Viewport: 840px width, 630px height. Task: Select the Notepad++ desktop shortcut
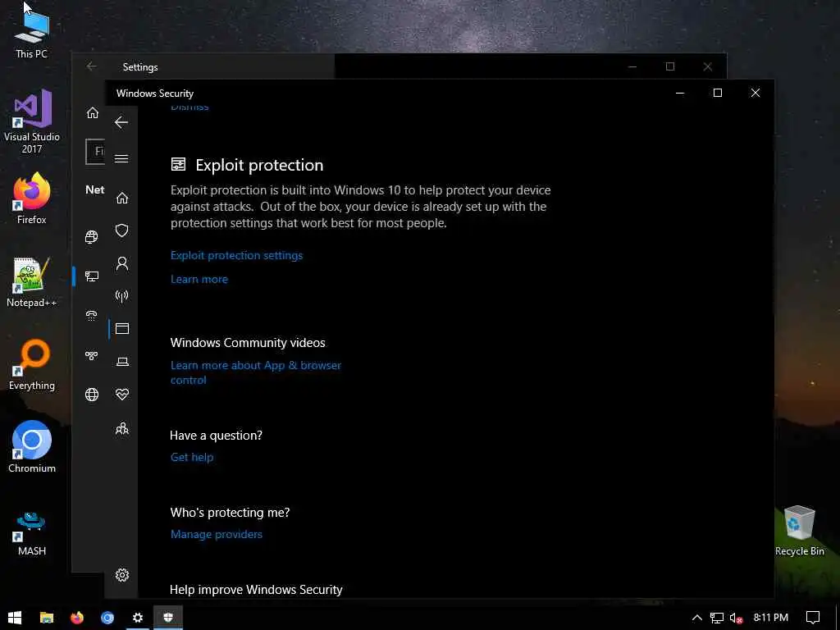point(32,282)
